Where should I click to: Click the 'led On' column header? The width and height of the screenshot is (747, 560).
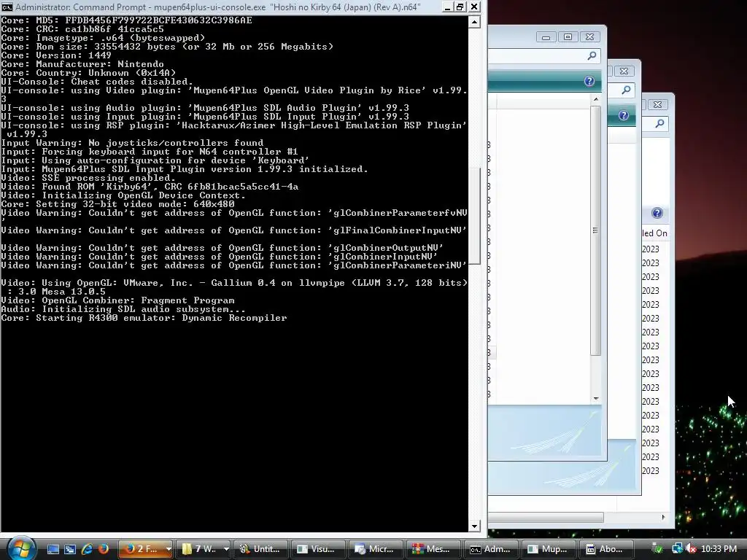656,233
